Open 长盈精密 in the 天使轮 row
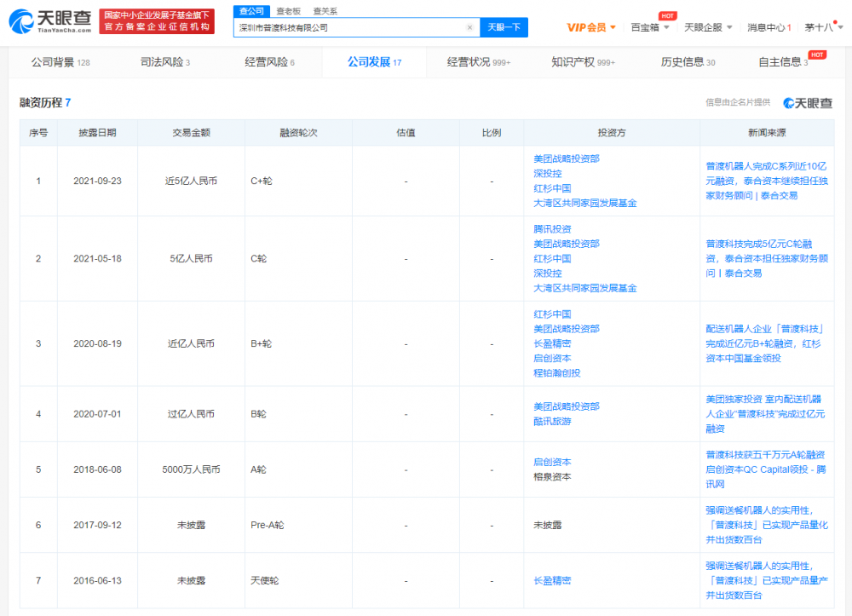The height and width of the screenshot is (616, 852). tap(552, 581)
